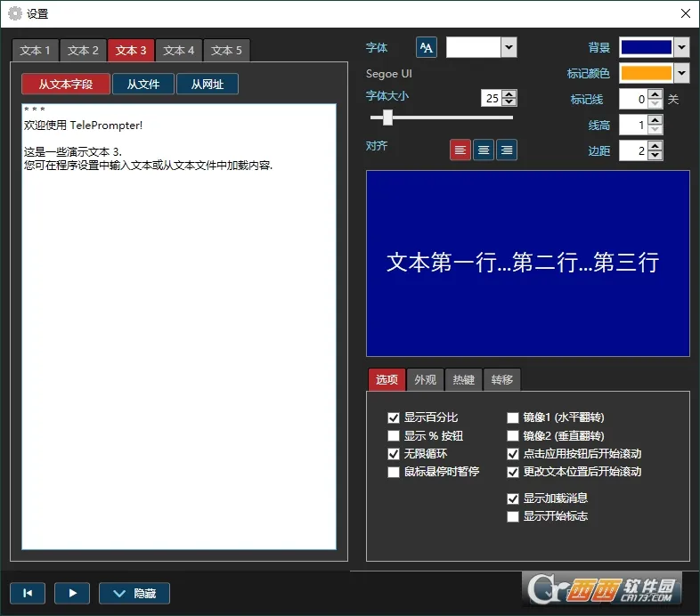Click the white font color swatch
This screenshot has height=616, width=700.
pos(473,47)
